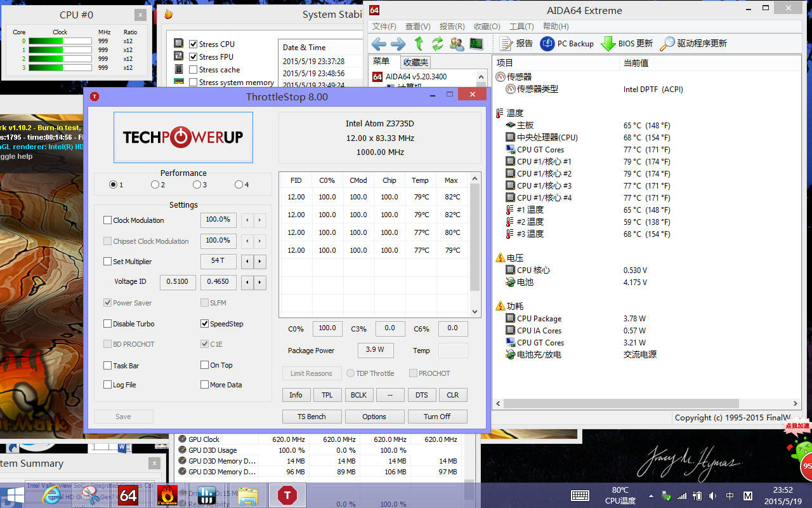812x508 pixels.
Task: Click the TPL button in ThrottleStop
Action: [x=327, y=395]
